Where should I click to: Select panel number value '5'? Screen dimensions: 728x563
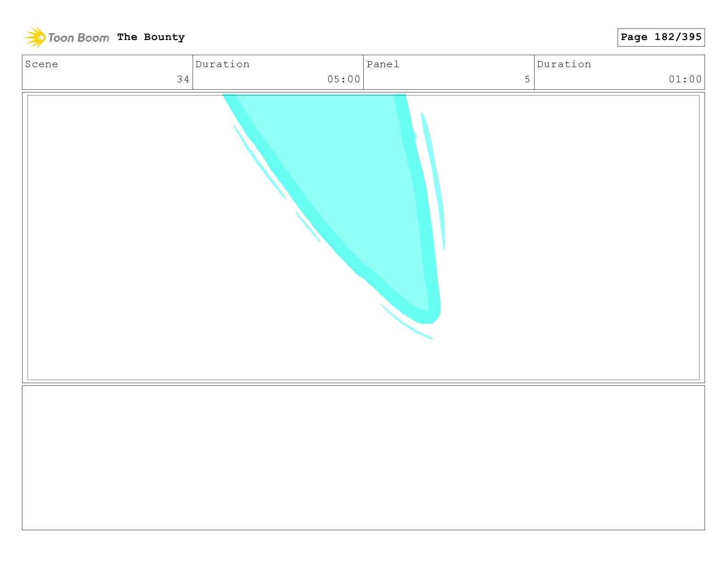pos(527,79)
